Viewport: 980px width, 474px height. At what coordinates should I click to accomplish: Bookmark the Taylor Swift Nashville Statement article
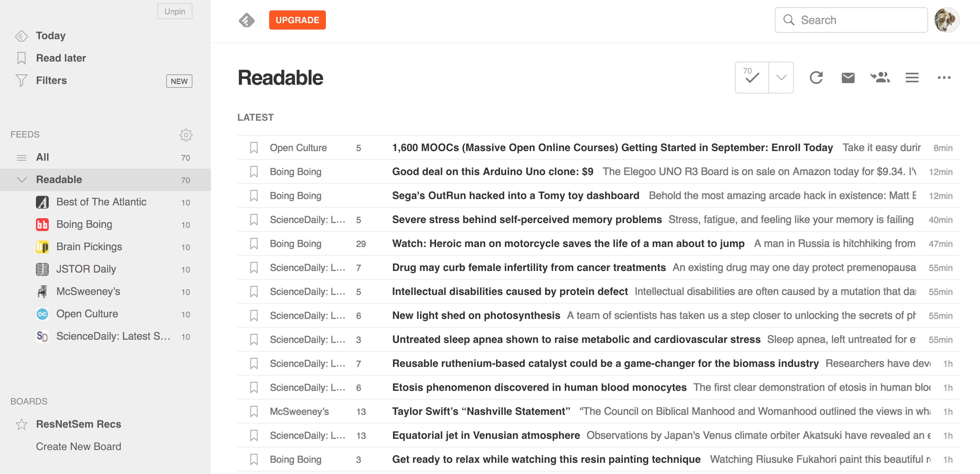coord(254,412)
